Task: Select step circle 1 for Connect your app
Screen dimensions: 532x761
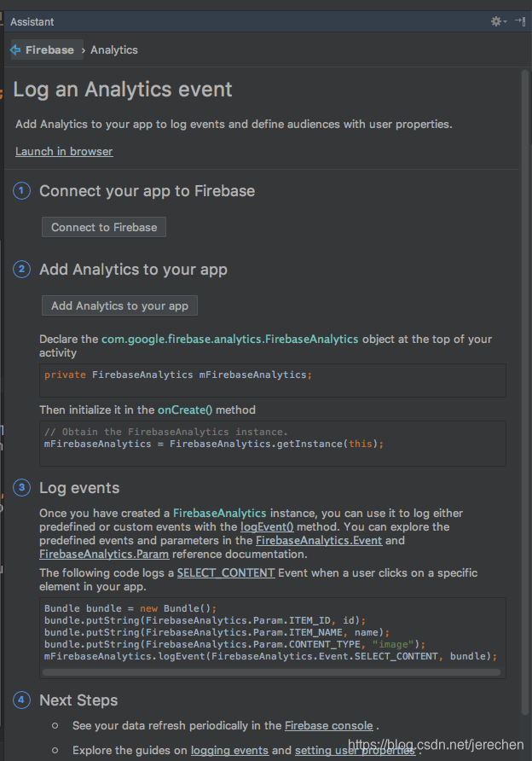Action: point(21,191)
